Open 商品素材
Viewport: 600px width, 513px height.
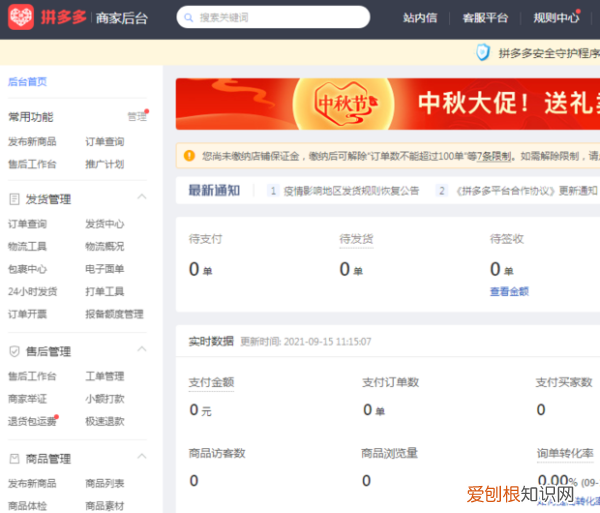(x=105, y=506)
